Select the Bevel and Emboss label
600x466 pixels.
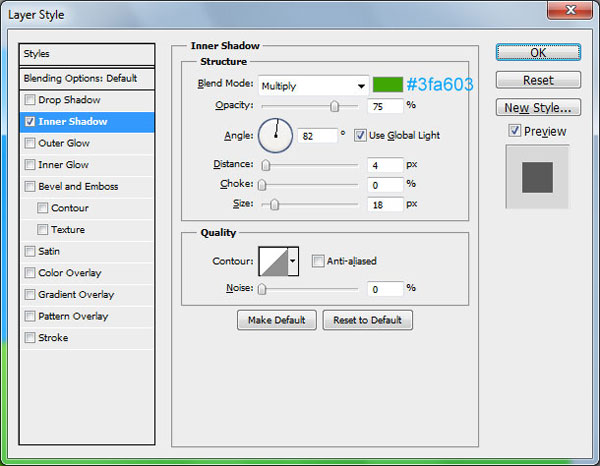coord(78,186)
